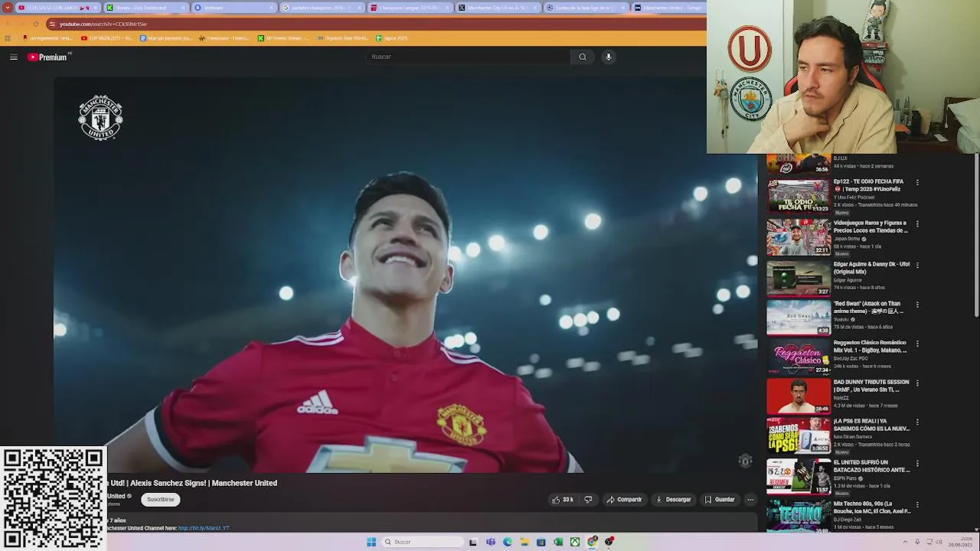Open the Windows Start button
The width and height of the screenshot is (980, 551).
pyautogui.click(x=371, y=542)
